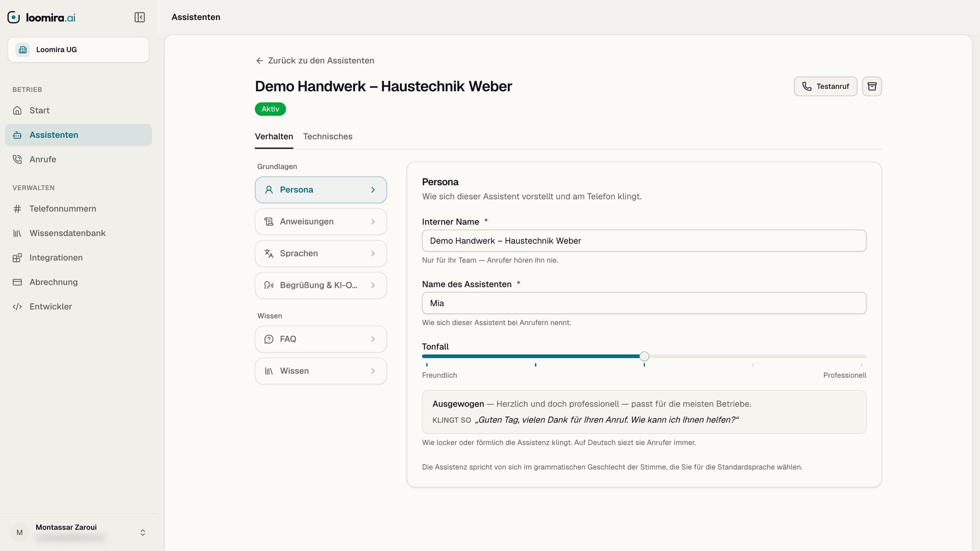Open the Telefonnummern page
This screenshot has width=980, height=551.
tap(79, 209)
